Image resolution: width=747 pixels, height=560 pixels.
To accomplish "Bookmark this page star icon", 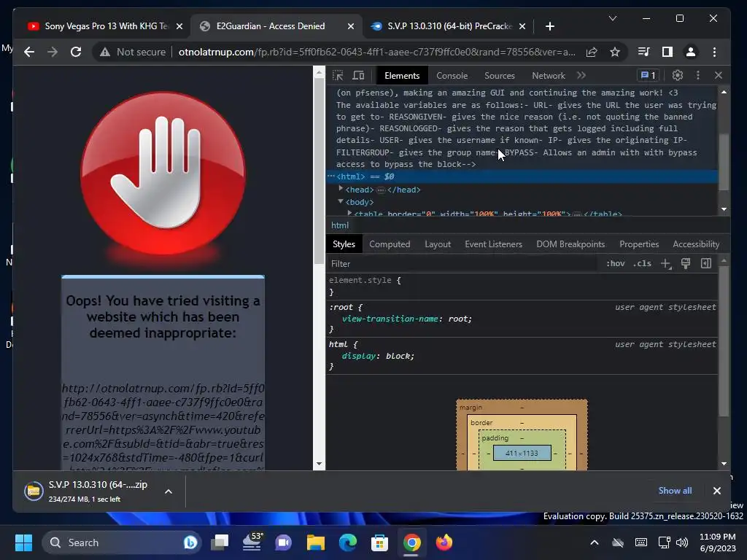I will coord(614,52).
